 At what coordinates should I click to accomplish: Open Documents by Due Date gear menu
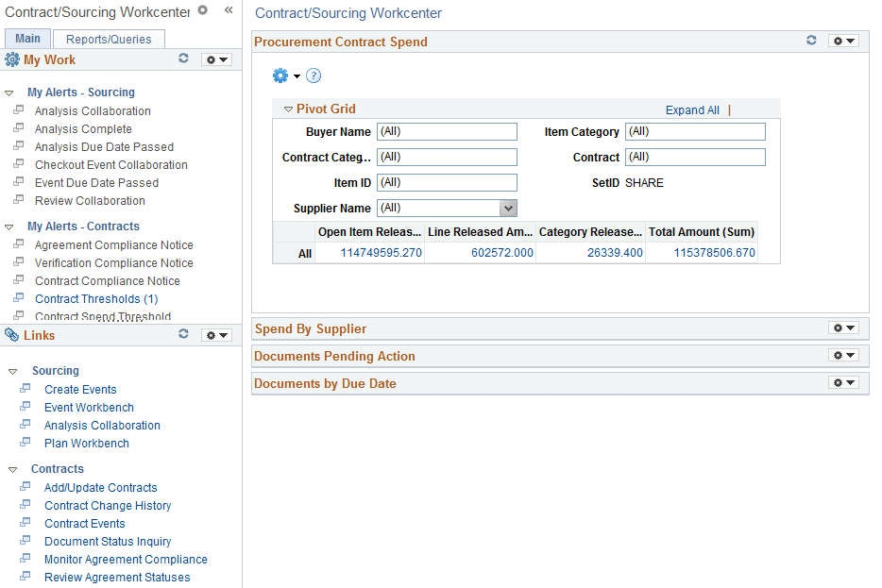[843, 383]
